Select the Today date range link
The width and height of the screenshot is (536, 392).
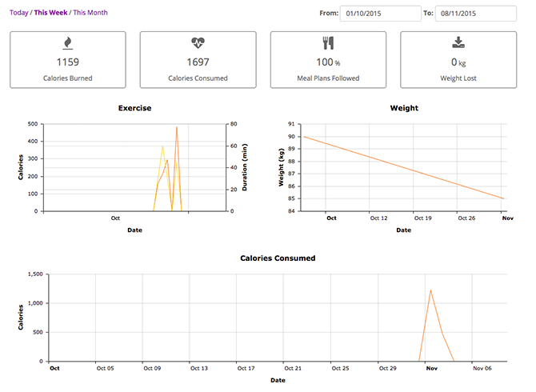(19, 13)
